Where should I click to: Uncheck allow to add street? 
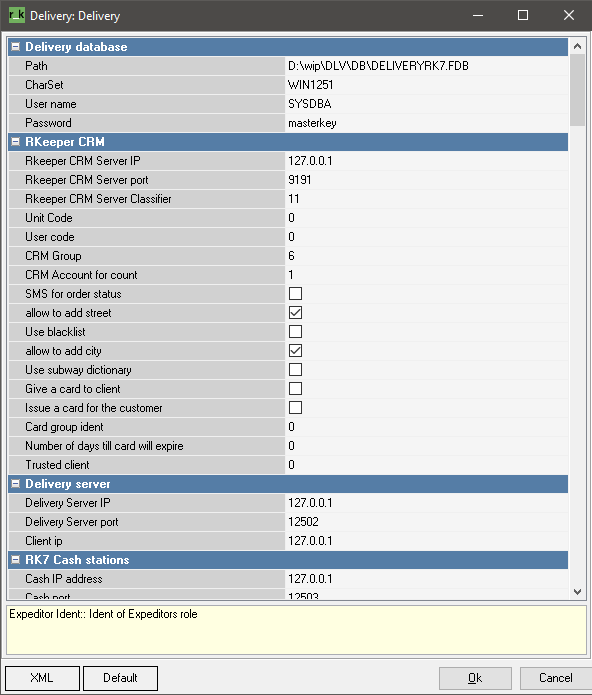click(x=296, y=313)
